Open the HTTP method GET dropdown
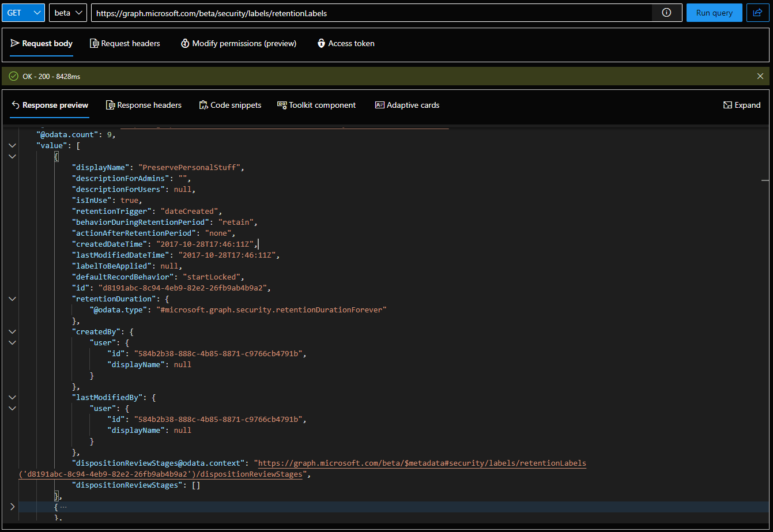The width and height of the screenshot is (773, 532). click(x=23, y=13)
